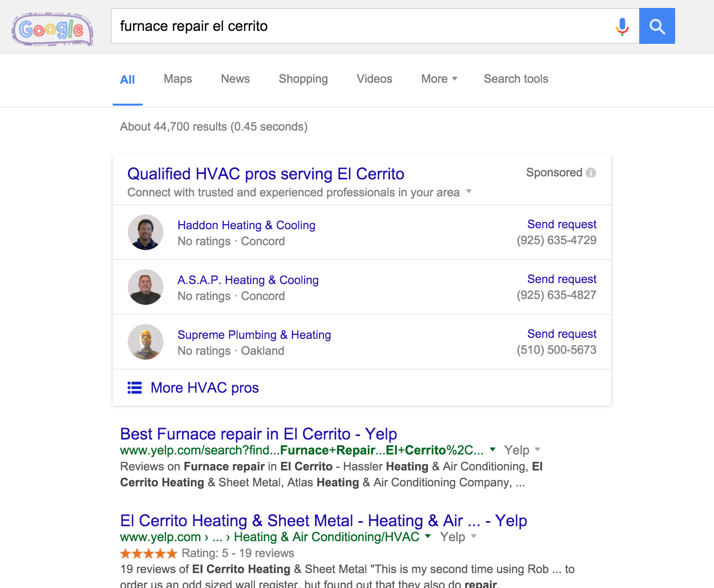Click phone number (925) 635-4827
The width and height of the screenshot is (714, 588).
click(556, 295)
